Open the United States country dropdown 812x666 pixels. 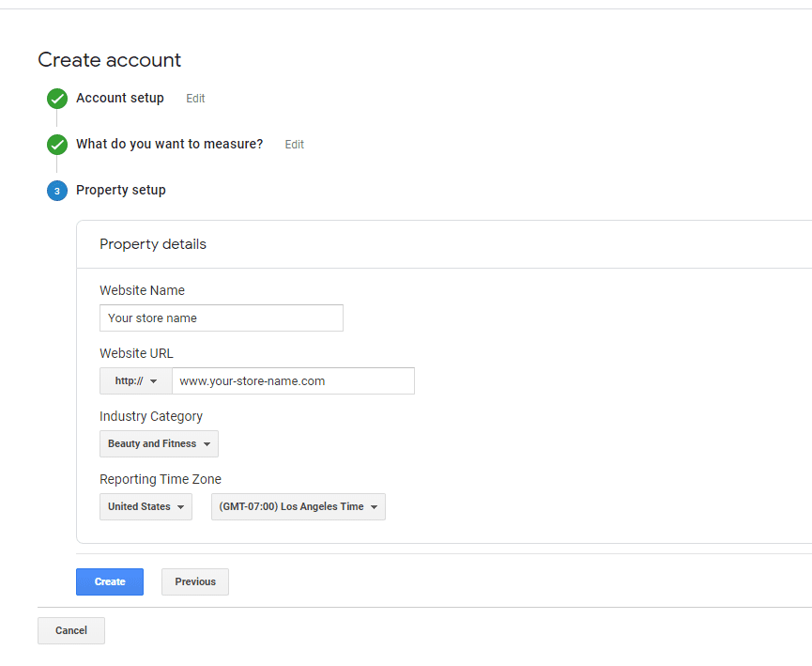click(146, 507)
